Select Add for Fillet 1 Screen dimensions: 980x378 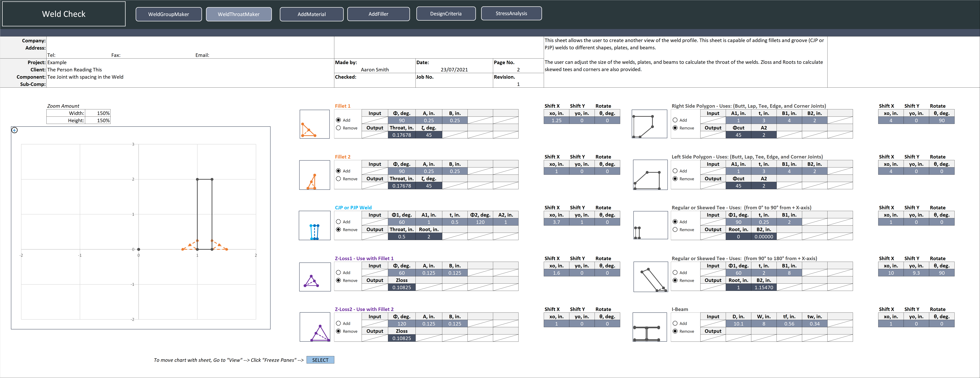click(x=338, y=120)
